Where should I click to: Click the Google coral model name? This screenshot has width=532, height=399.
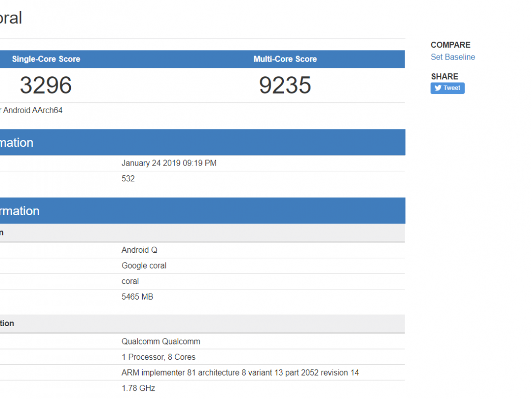pos(144,265)
